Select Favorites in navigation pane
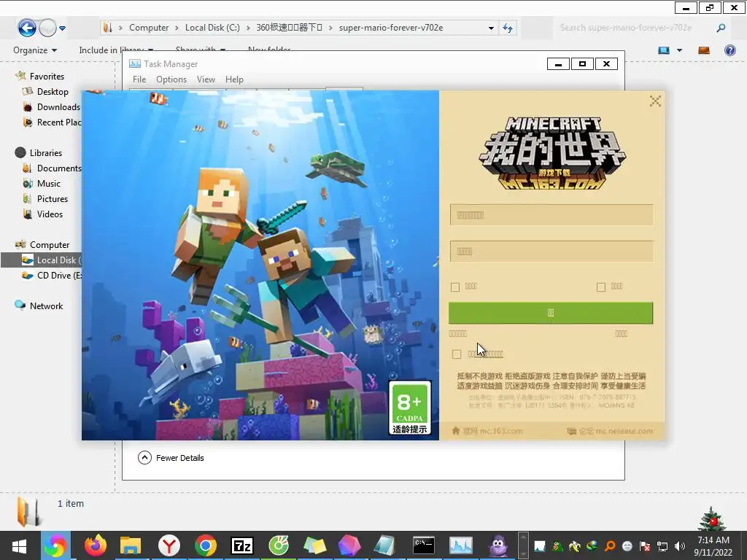 47,76
